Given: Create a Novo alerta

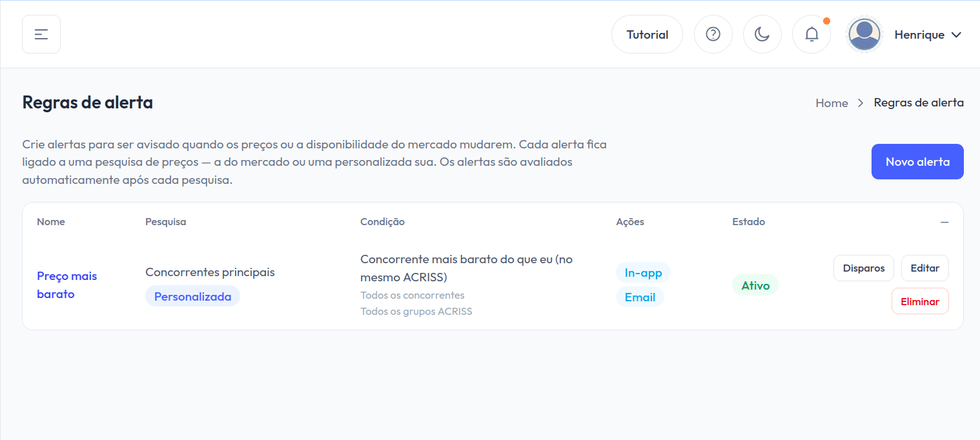Looking at the screenshot, I should [917, 161].
